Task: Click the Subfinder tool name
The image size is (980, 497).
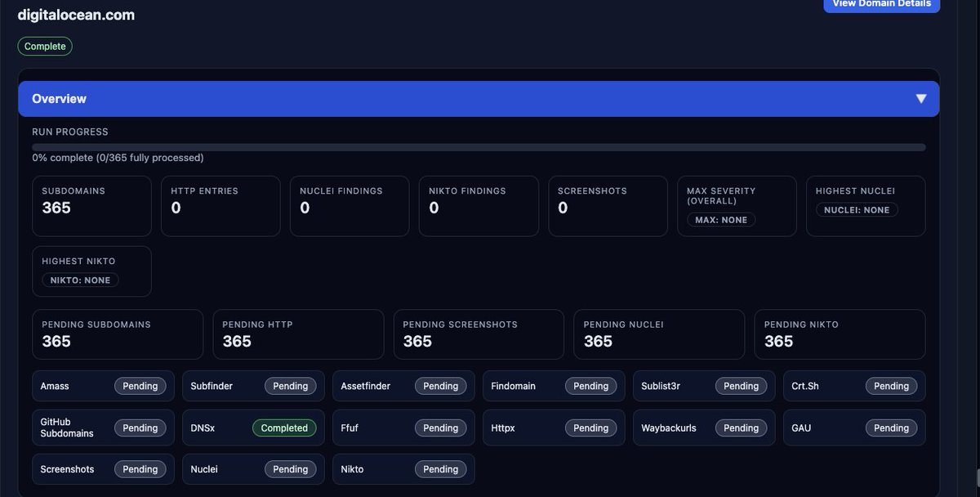Action: point(212,386)
